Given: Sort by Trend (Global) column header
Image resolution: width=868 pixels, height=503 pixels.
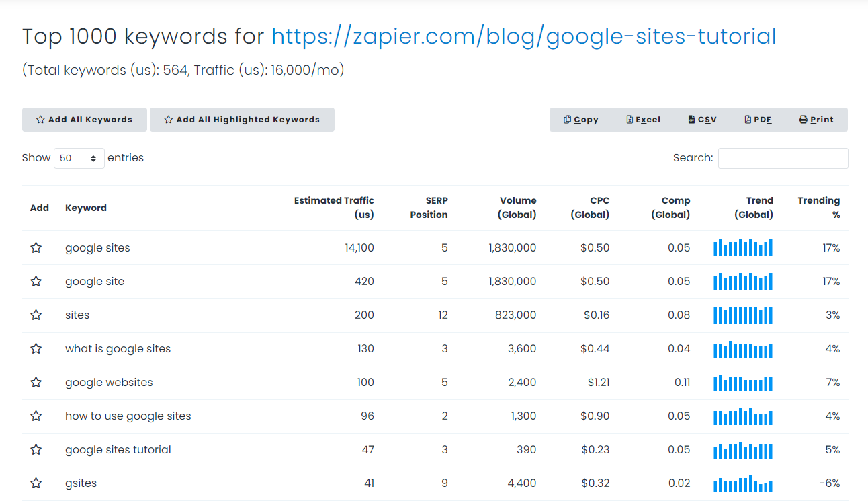Looking at the screenshot, I should (754, 208).
